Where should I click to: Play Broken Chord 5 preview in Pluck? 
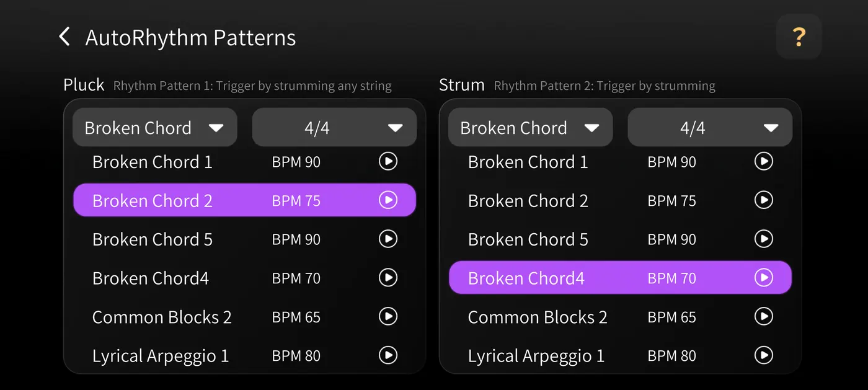(388, 239)
